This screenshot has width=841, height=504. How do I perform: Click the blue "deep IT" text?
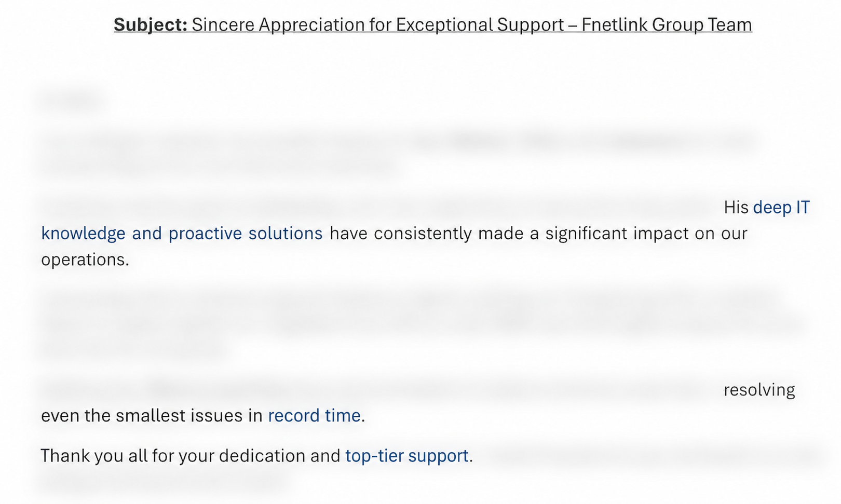781,207
